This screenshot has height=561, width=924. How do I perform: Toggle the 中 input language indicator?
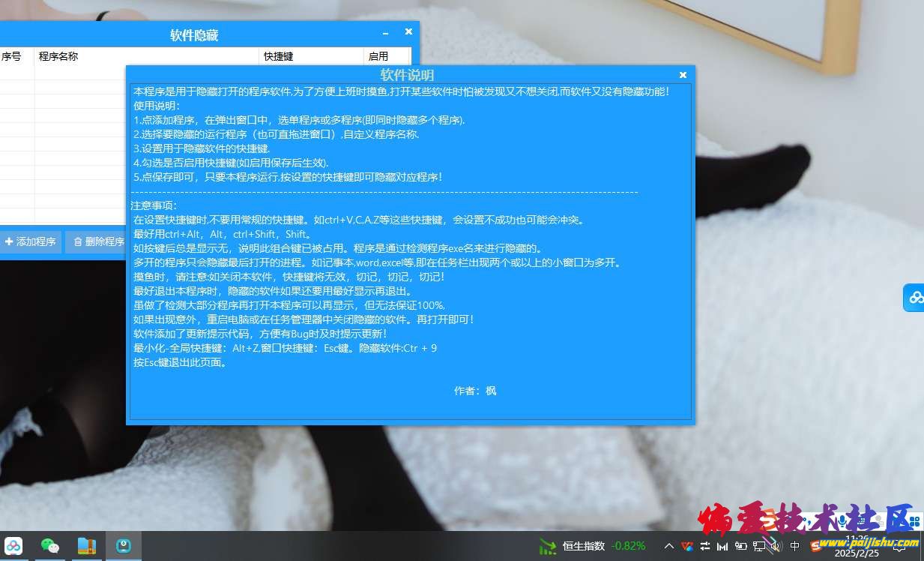click(795, 546)
